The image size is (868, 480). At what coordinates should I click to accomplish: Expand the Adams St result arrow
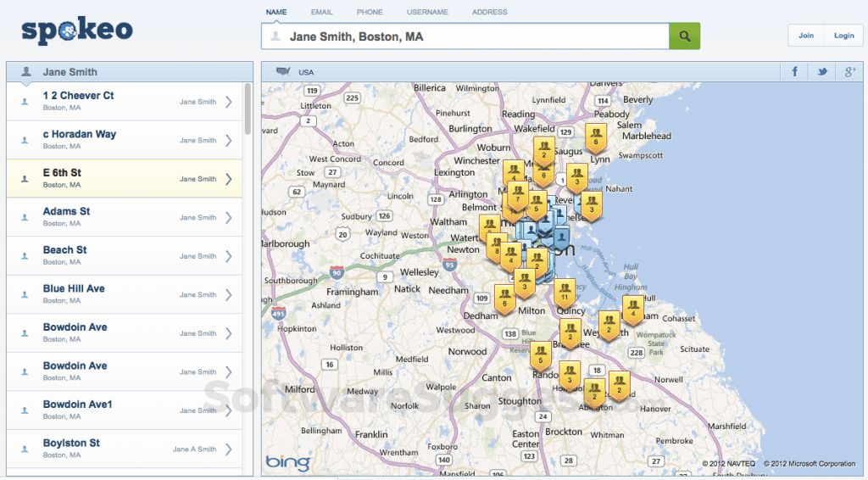click(x=229, y=218)
